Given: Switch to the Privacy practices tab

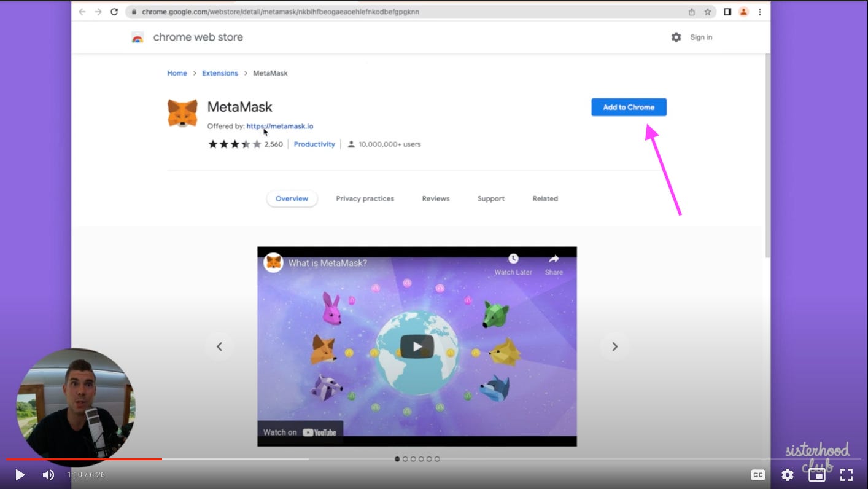Looking at the screenshot, I should pyautogui.click(x=365, y=198).
